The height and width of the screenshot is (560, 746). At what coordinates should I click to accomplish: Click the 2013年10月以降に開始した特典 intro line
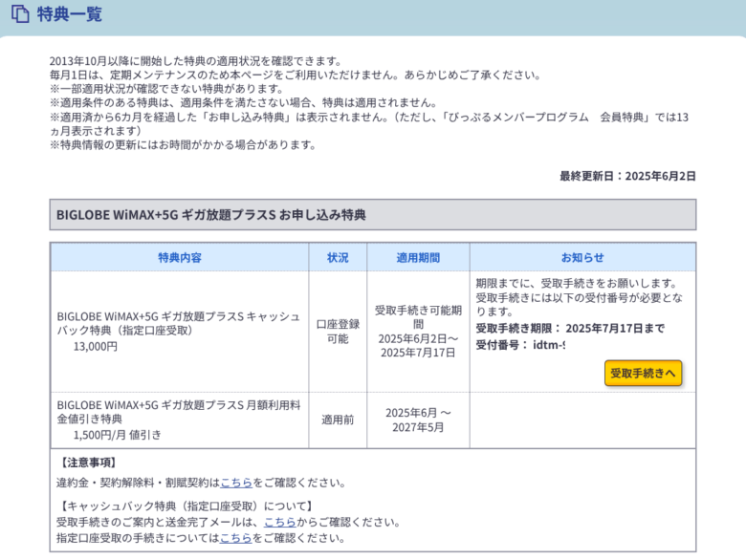pos(196,61)
